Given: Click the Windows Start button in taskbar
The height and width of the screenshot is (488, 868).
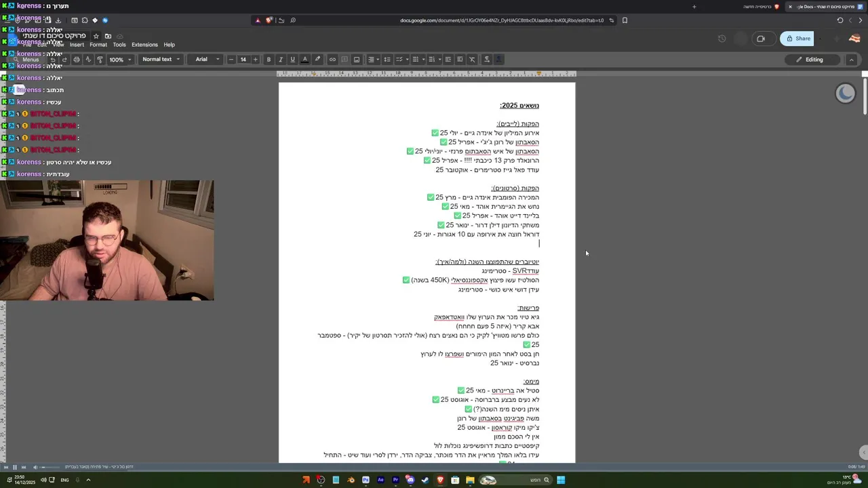Looking at the screenshot, I should (x=561, y=480).
